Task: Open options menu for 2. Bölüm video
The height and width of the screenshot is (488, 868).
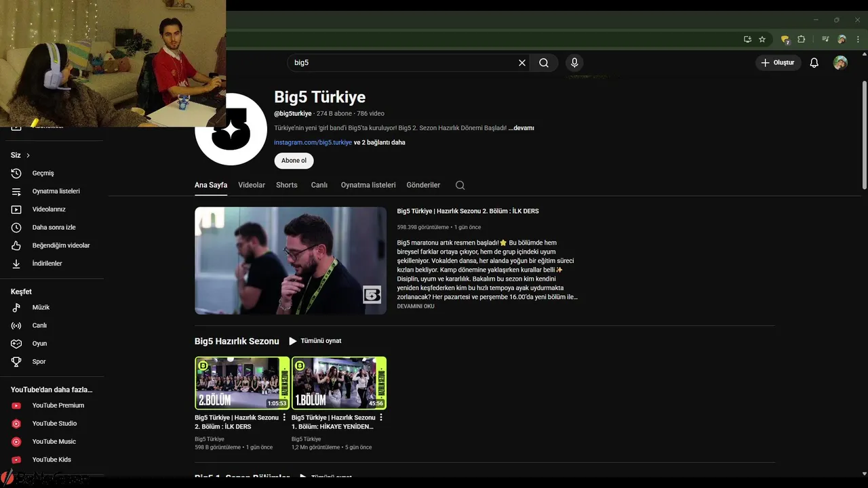Action: [284, 418]
